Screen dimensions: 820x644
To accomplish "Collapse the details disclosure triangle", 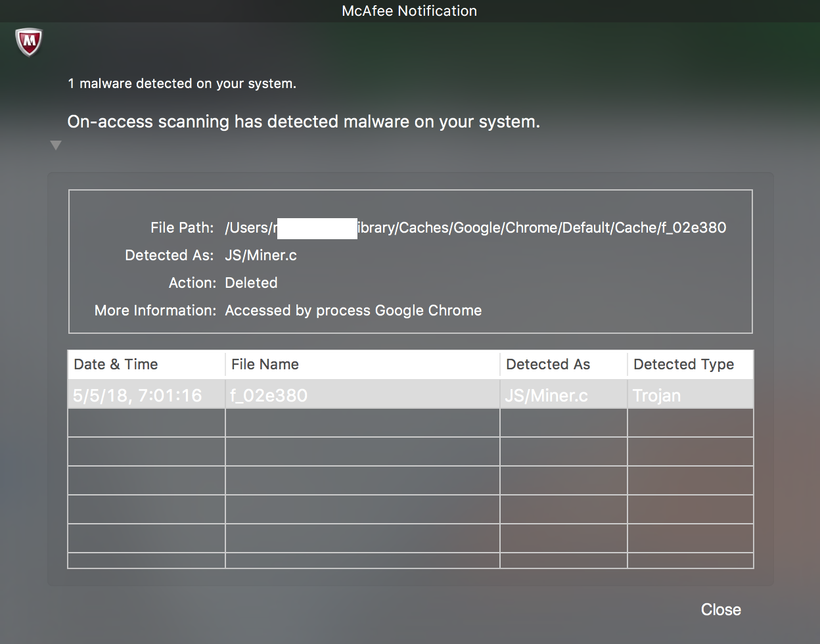I will 56,145.
